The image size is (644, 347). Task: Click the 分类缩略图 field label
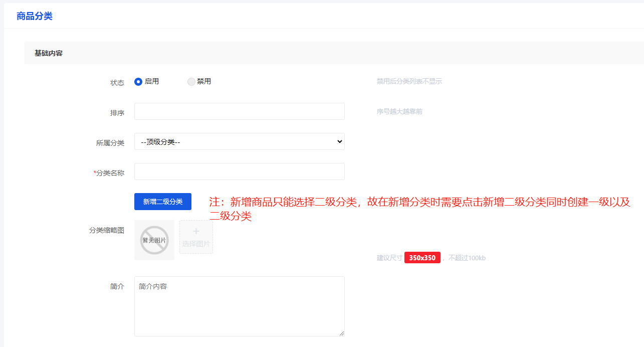[107, 230]
